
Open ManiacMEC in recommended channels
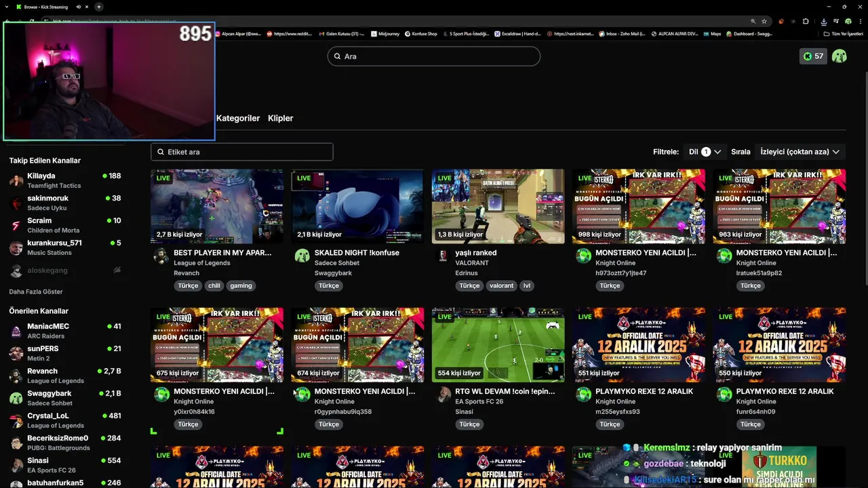point(65,331)
